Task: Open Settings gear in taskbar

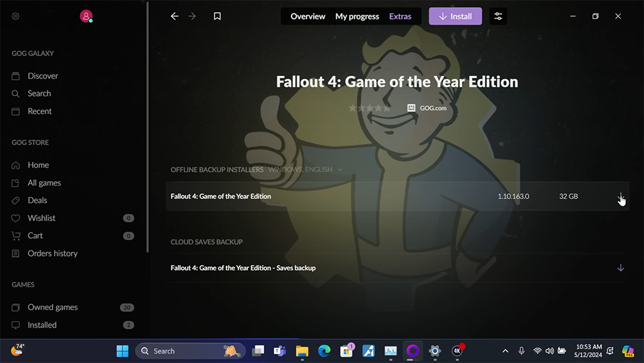Action: coord(435,351)
